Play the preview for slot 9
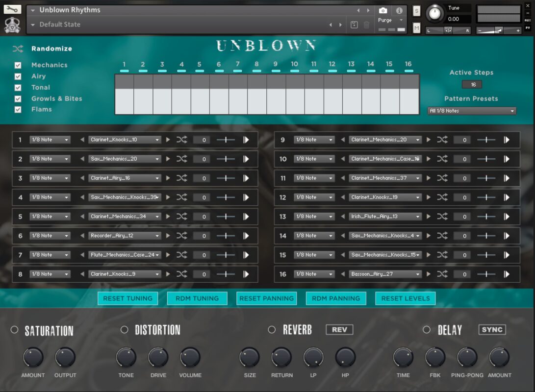The height and width of the screenshot is (392, 535). pyautogui.click(x=507, y=140)
